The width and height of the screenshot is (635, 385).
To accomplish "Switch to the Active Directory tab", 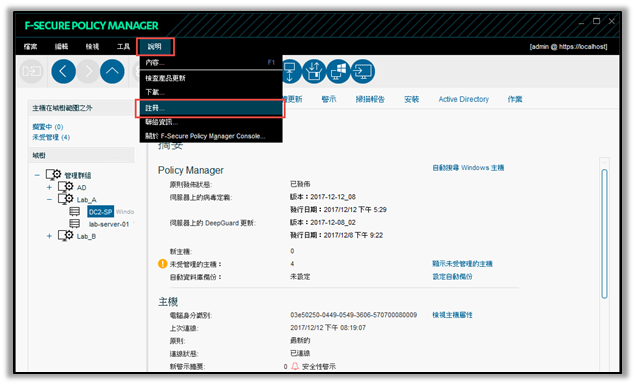I will pyautogui.click(x=464, y=99).
